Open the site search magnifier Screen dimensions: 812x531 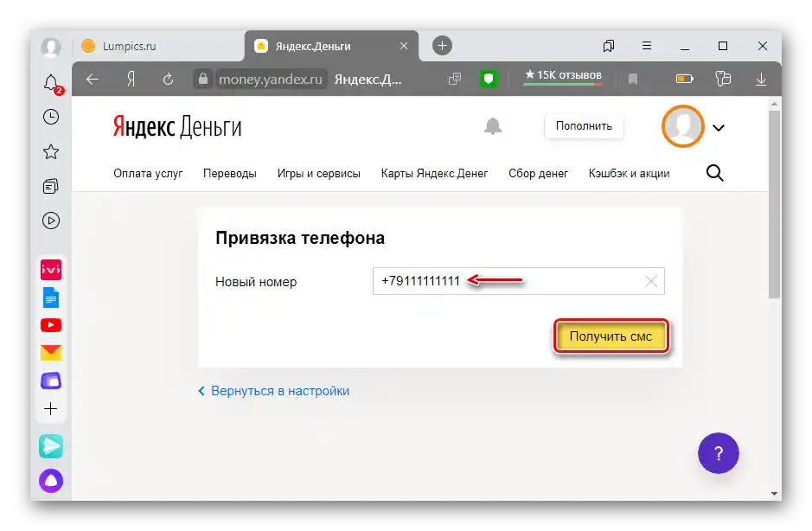click(x=714, y=173)
